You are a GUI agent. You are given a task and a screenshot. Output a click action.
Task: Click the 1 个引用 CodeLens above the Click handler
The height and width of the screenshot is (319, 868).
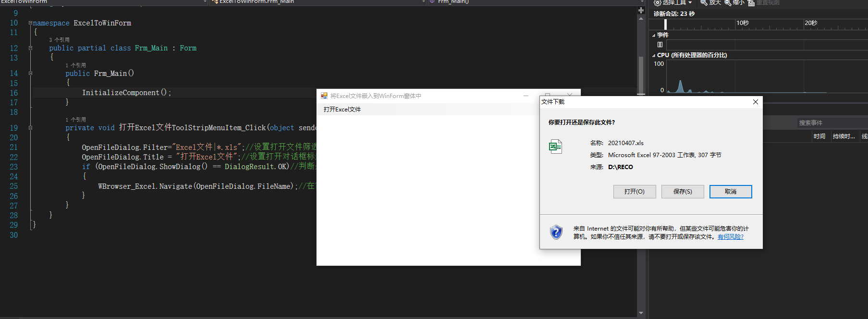pyautogui.click(x=76, y=120)
